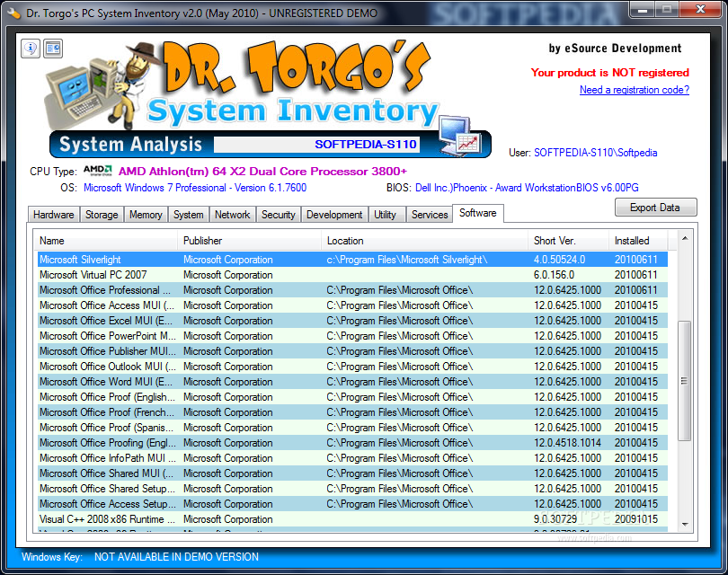Click the monitor chart icon in System Analysis bar
728x575 pixels.
tap(460, 136)
